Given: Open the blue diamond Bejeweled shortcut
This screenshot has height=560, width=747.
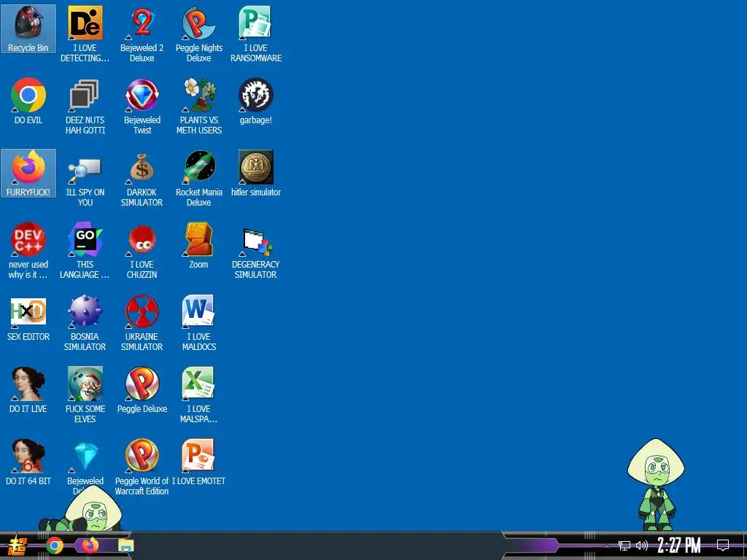Looking at the screenshot, I should tap(86, 462).
